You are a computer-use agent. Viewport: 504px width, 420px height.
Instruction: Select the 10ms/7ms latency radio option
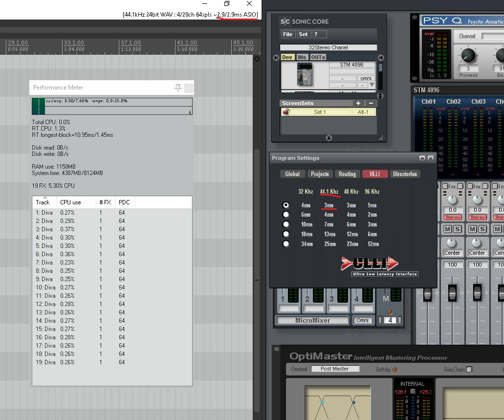point(286,224)
